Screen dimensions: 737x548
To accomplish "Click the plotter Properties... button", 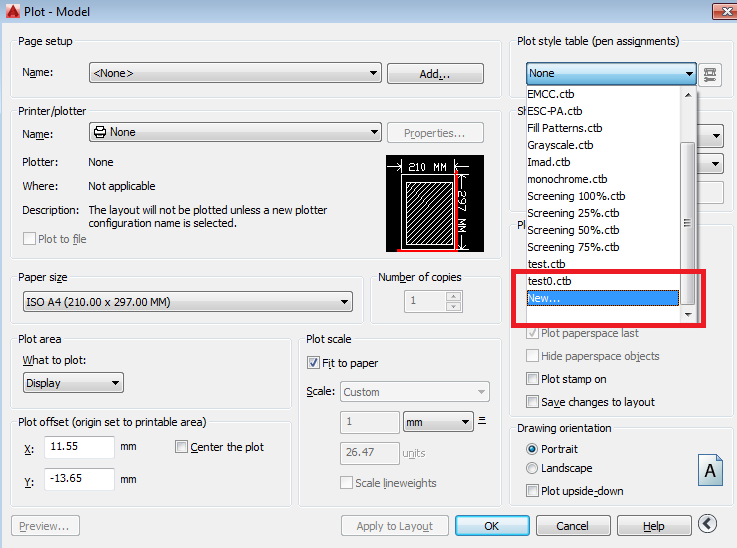I will 435,133.
